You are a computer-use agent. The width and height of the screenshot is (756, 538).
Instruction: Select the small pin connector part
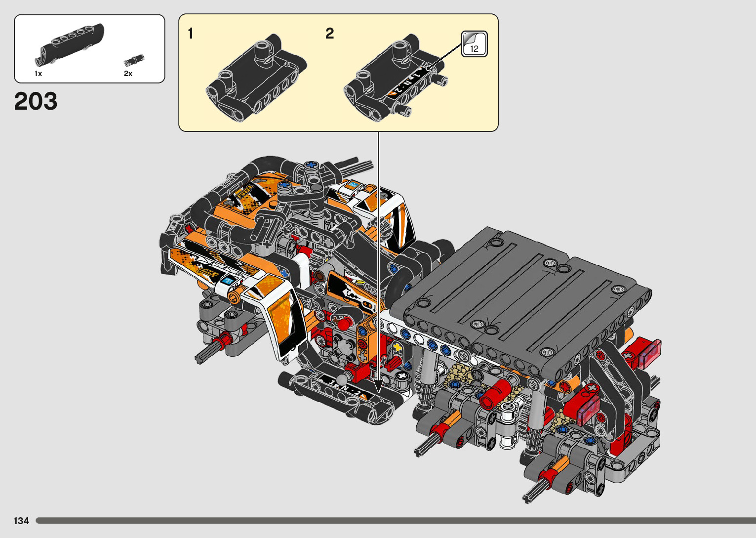click(133, 60)
